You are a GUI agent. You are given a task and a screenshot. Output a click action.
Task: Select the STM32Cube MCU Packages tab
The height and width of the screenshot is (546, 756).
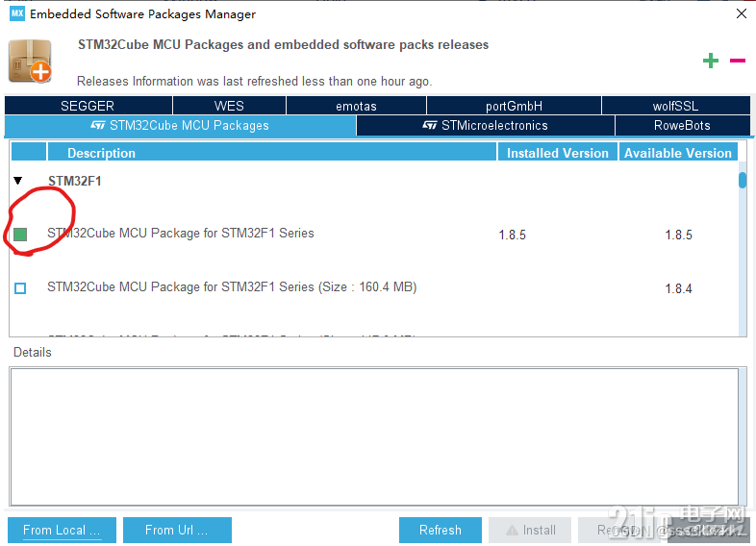click(x=180, y=126)
